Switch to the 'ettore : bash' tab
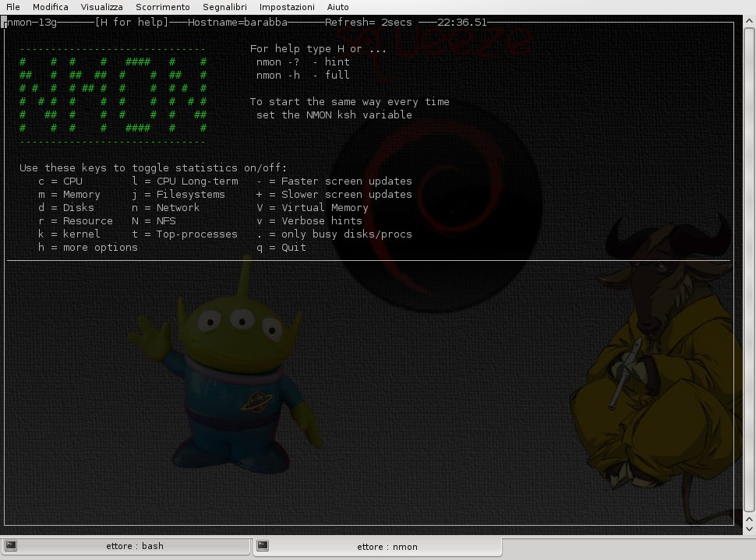Viewport: 756px width, 560px height. coord(125,546)
